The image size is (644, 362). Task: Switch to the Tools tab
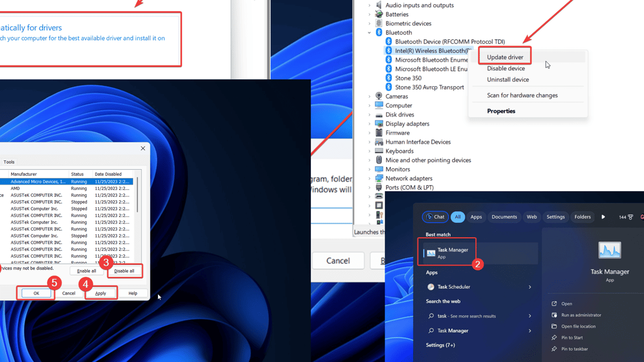[x=9, y=162]
